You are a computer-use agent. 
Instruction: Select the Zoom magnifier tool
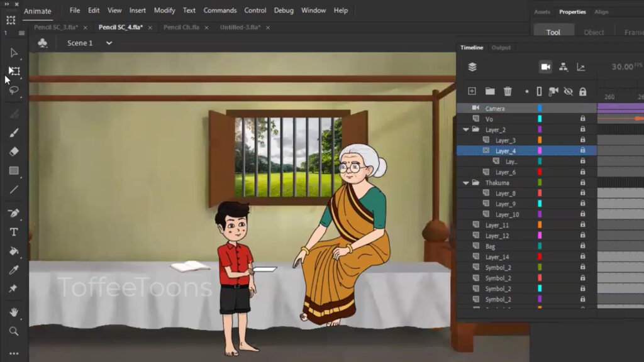click(14, 331)
